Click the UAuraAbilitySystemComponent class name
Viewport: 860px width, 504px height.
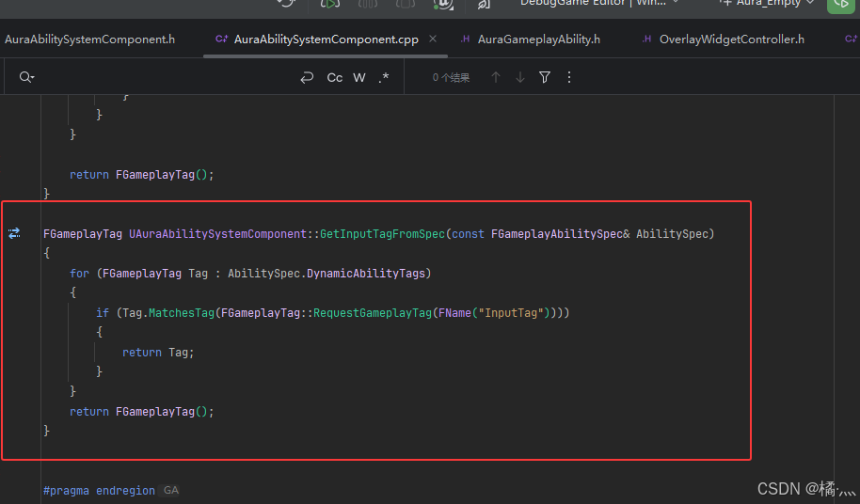[x=217, y=234]
